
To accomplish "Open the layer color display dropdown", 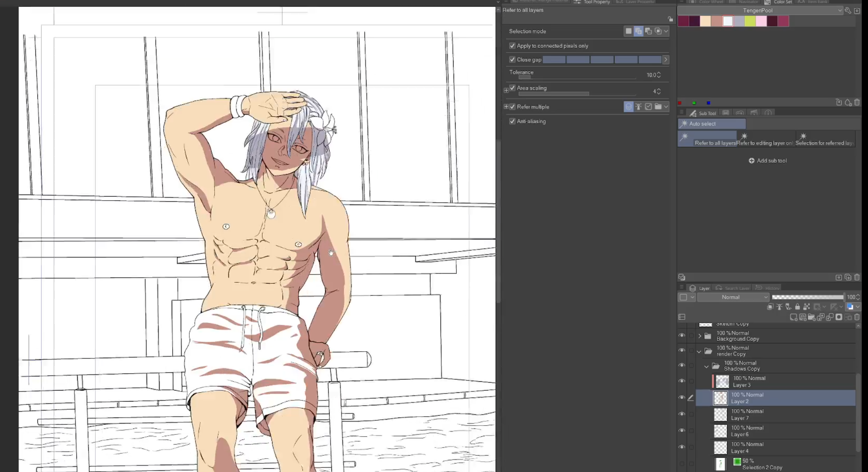I will click(853, 307).
